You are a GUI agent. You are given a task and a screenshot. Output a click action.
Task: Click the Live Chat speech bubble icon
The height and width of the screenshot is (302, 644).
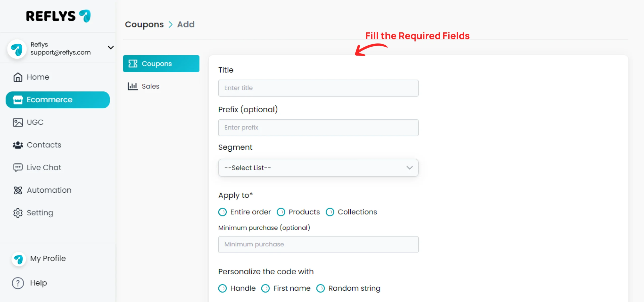(x=18, y=168)
